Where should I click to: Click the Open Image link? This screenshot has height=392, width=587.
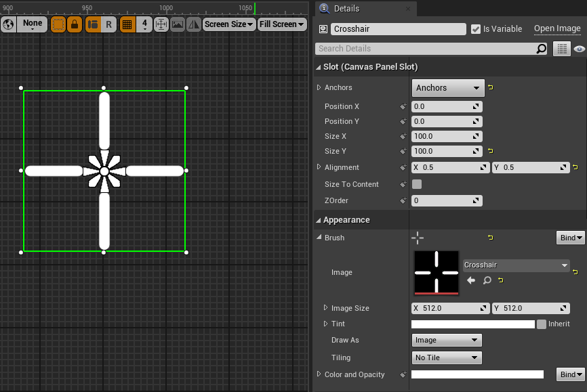pos(557,29)
